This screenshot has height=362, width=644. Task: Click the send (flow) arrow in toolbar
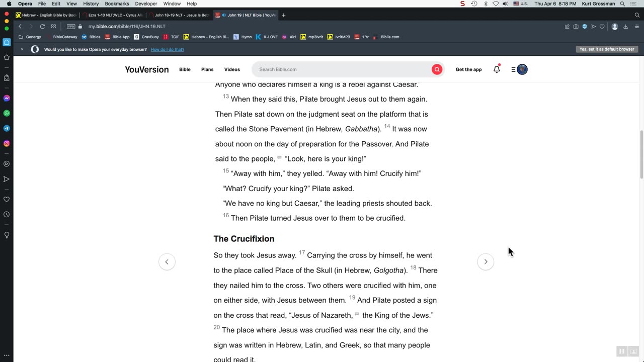(x=593, y=26)
